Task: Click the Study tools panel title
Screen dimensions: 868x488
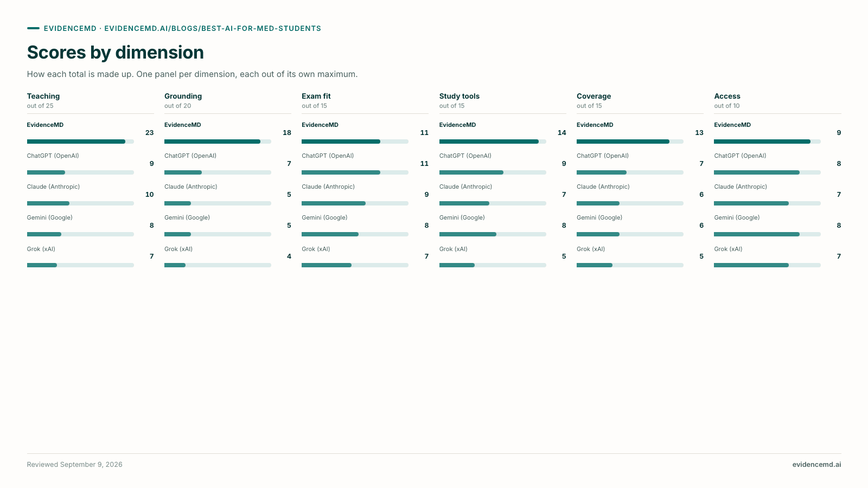Action: tap(459, 96)
